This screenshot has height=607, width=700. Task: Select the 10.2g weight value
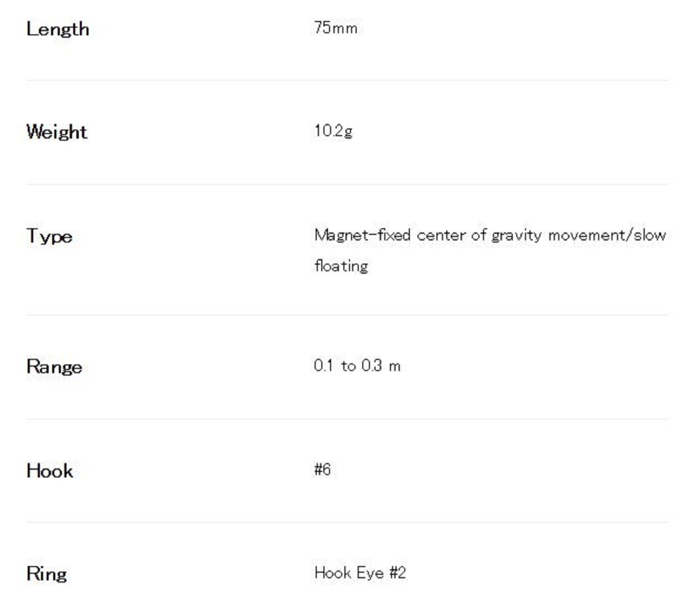[x=333, y=131]
